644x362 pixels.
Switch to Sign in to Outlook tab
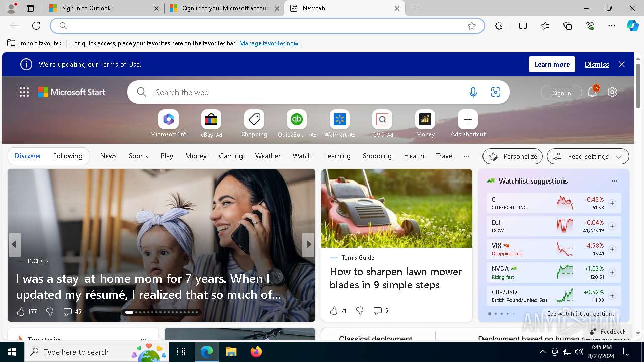point(104,8)
